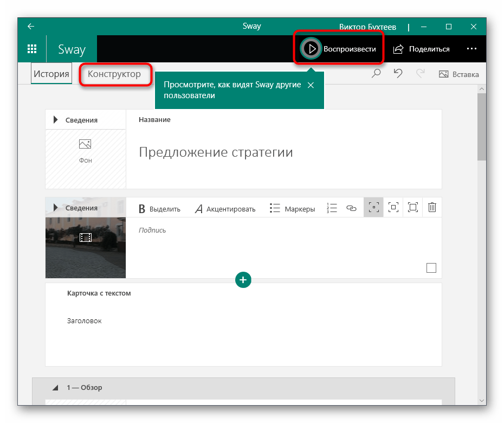This screenshot has width=504, height=423.
Task: Insert a link with chain icon
Action: [351, 208]
